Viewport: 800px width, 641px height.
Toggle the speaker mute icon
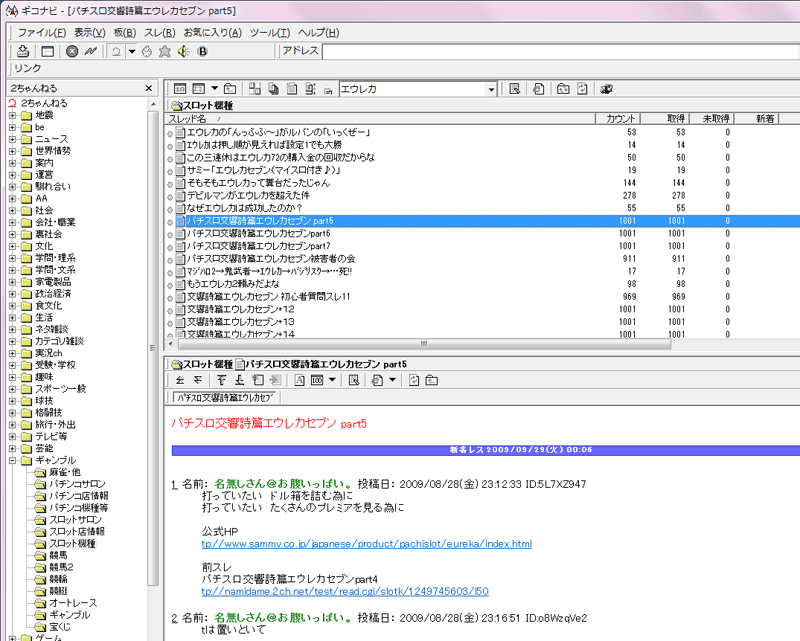[183, 51]
